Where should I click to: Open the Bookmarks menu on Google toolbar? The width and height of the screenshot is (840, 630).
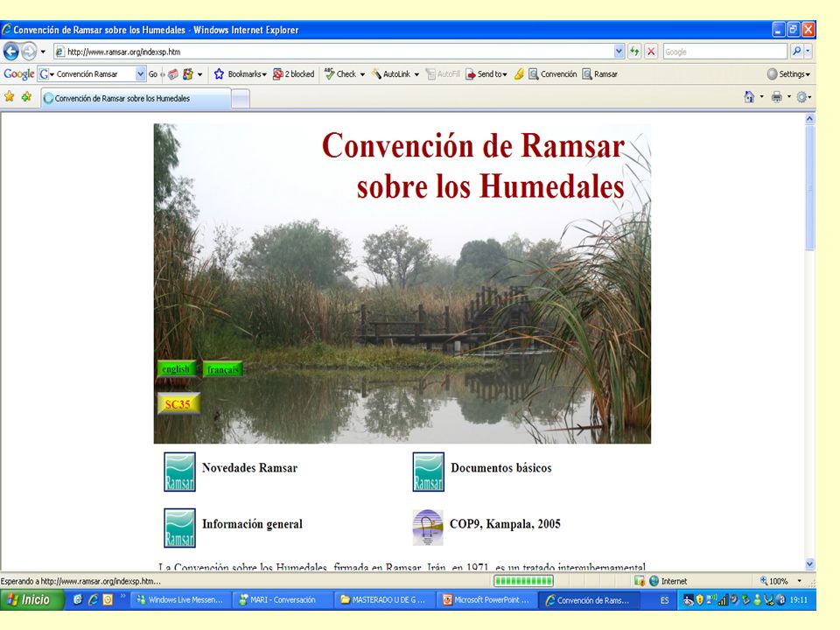click(x=240, y=73)
